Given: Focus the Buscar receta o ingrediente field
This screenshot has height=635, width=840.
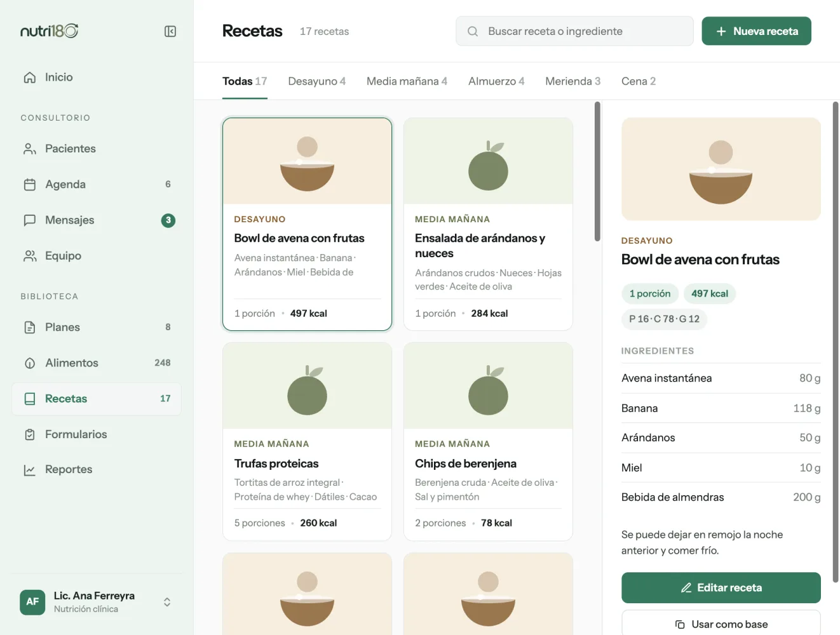Looking at the screenshot, I should pyautogui.click(x=574, y=31).
